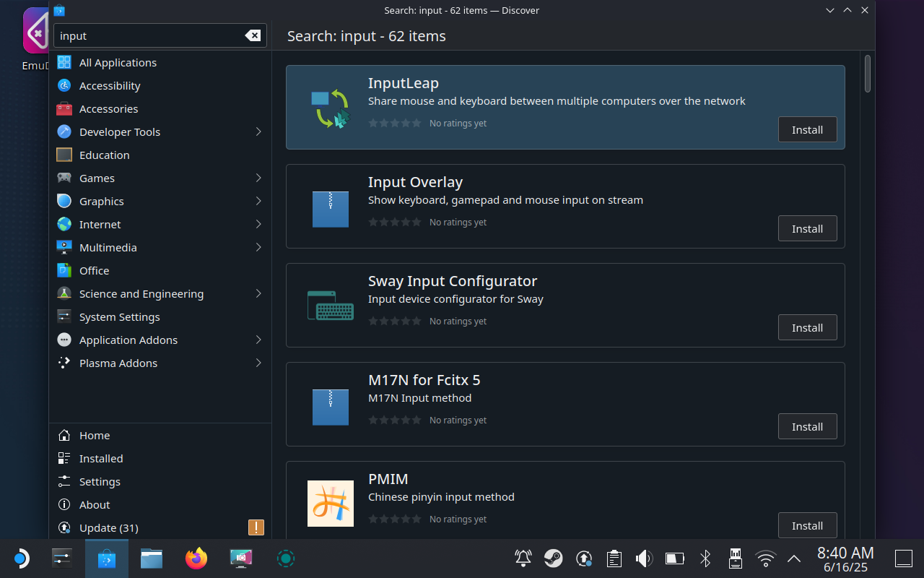The image size is (924, 578).
Task: Install the Sway Input Configurator
Action: pyautogui.click(x=807, y=327)
